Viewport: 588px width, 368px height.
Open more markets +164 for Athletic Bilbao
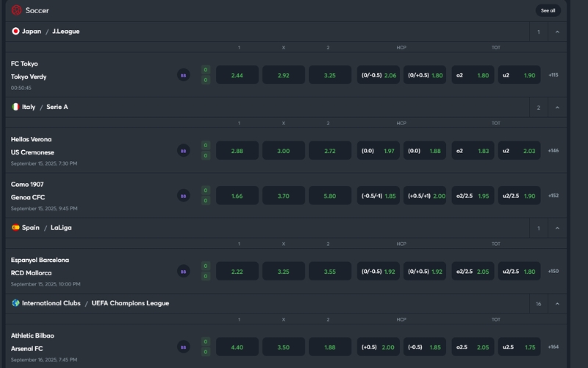click(x=553, y=347)
